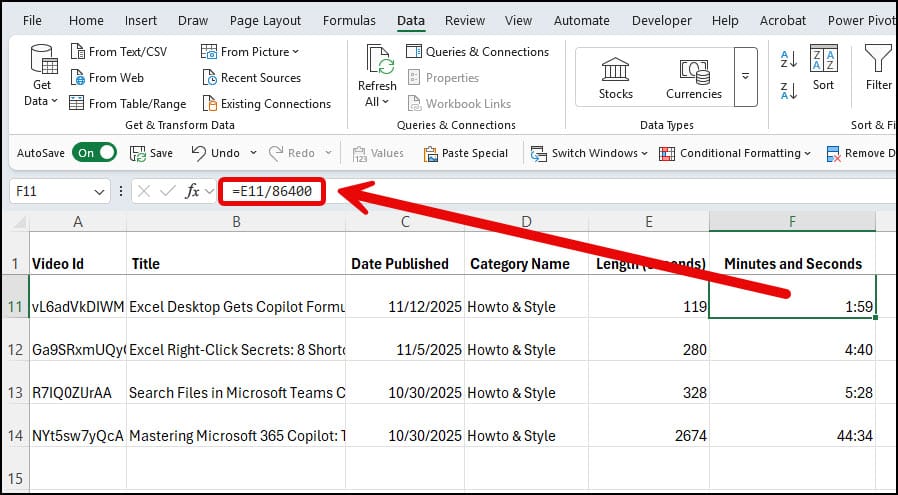This screenshot has height=495, width=898.
Task: Click in the formula bar
Action: (600, 192)
